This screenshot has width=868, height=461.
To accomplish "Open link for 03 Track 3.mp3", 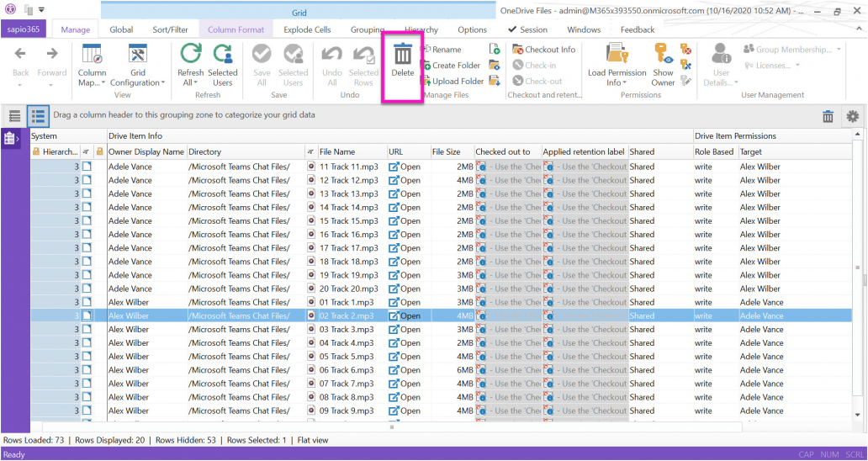I will click(405, 329).
